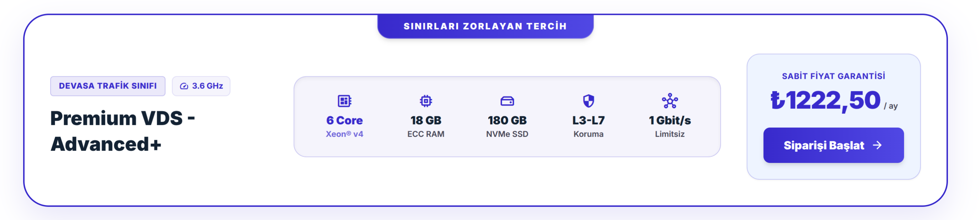
Task: Click the 1 Gbit/s Limitsiz label
Action: [x=670, y=126]
